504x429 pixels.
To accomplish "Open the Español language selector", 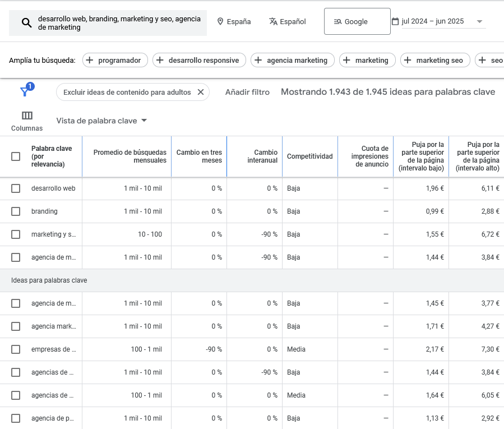I will 288,21.
